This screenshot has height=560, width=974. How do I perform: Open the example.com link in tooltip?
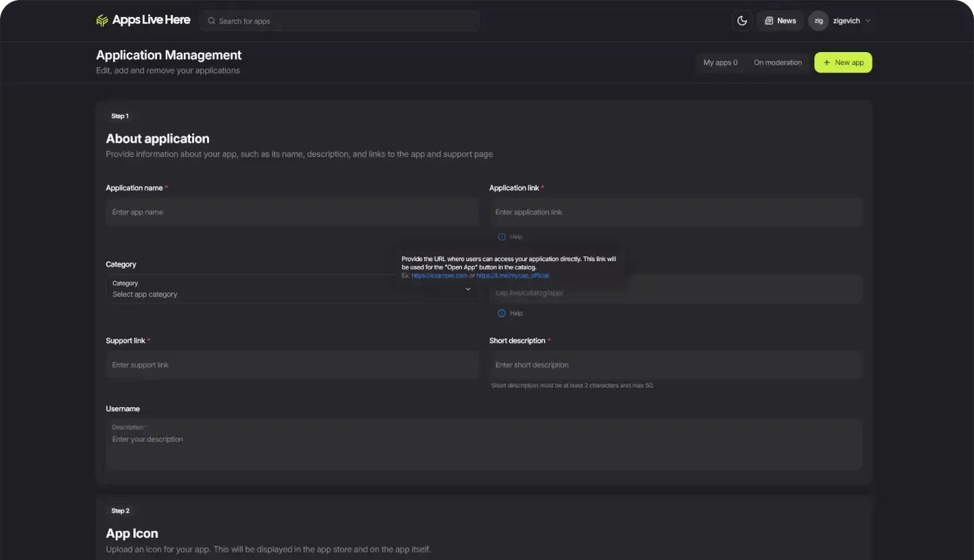click(440, 276)
